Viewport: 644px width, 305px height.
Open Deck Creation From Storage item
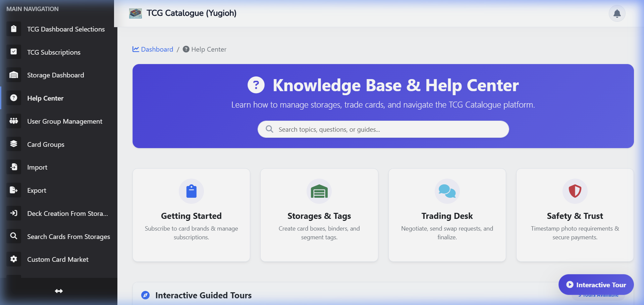[59, 213]
